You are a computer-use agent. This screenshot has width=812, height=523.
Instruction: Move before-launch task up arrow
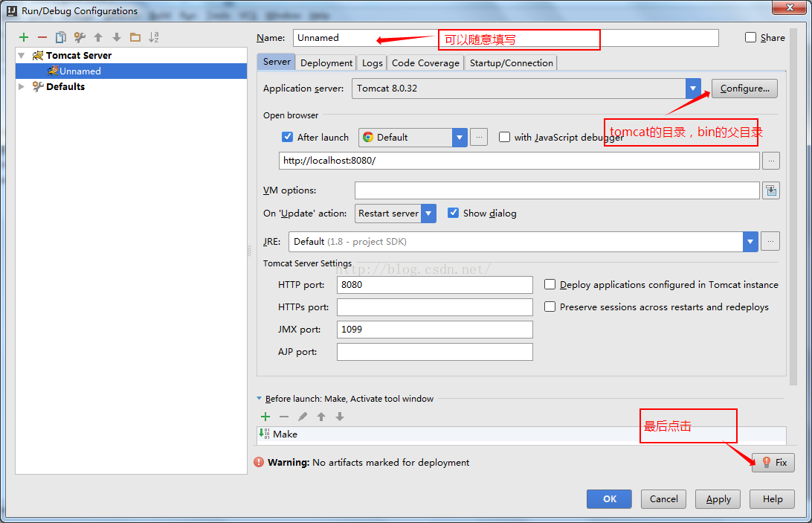(x=321, y=417)
